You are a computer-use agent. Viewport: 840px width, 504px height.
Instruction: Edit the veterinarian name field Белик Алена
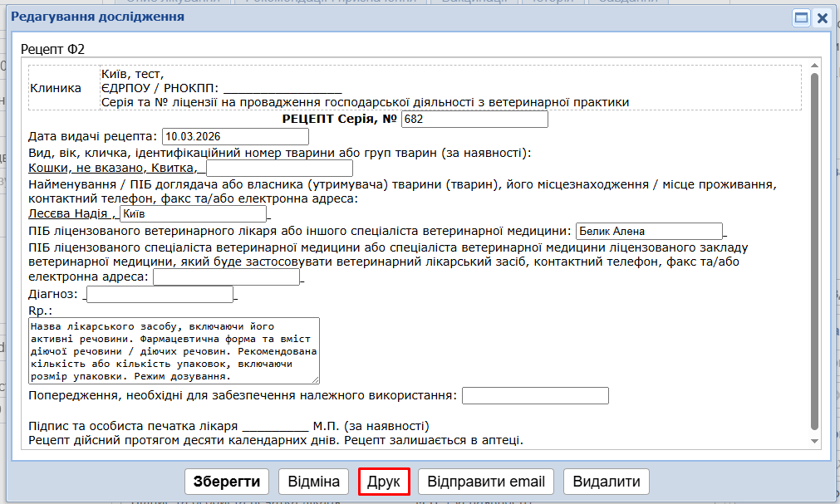(x=648, y=231)
